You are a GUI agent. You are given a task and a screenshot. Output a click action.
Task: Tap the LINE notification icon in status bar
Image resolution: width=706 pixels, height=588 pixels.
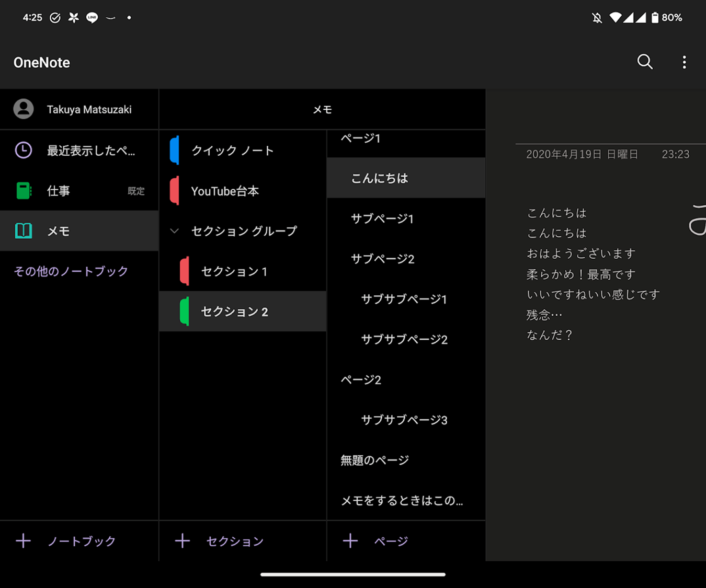coord(92,17)
